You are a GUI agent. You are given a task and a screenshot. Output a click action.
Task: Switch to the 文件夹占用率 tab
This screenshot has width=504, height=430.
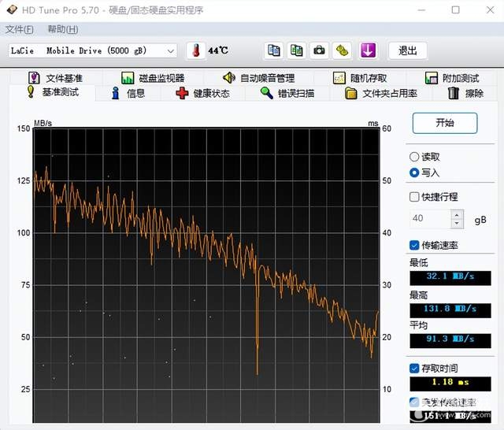(381, 94)
